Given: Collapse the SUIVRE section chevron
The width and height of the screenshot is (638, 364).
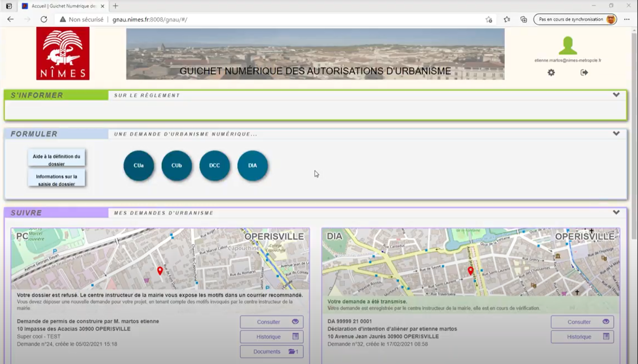Looking at the screenshot, I should point(616,213).
